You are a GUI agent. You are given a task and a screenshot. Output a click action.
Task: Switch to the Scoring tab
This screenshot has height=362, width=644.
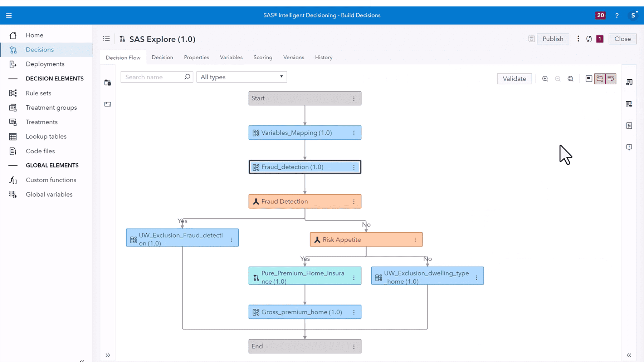263,58
